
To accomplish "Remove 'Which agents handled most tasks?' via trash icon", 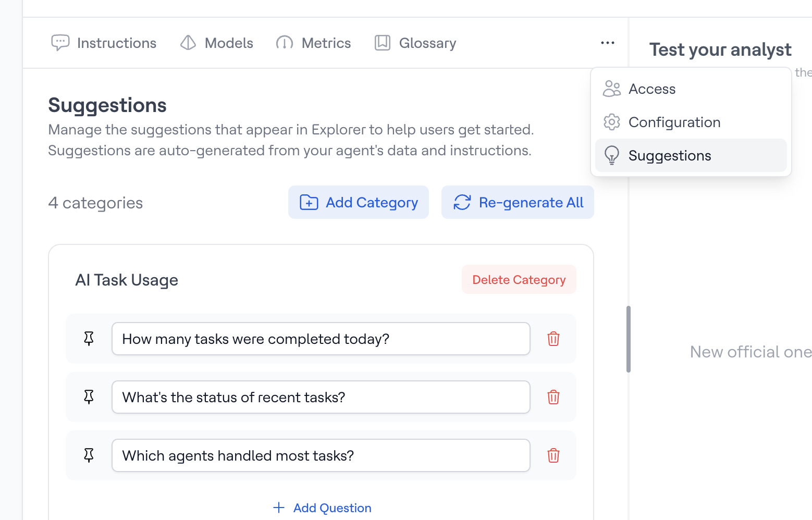I will coord(553,455).
